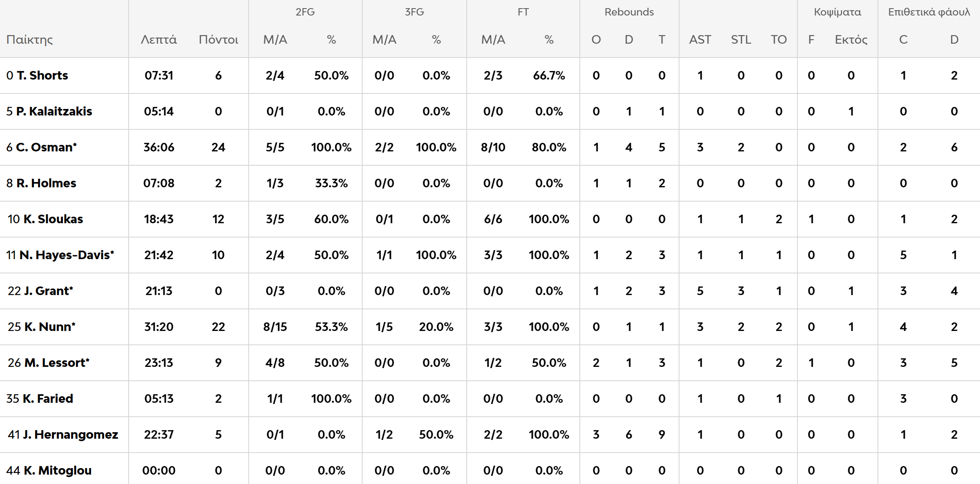
Task: Sort by the Λεπτά column header
Action: click(159, 40)
